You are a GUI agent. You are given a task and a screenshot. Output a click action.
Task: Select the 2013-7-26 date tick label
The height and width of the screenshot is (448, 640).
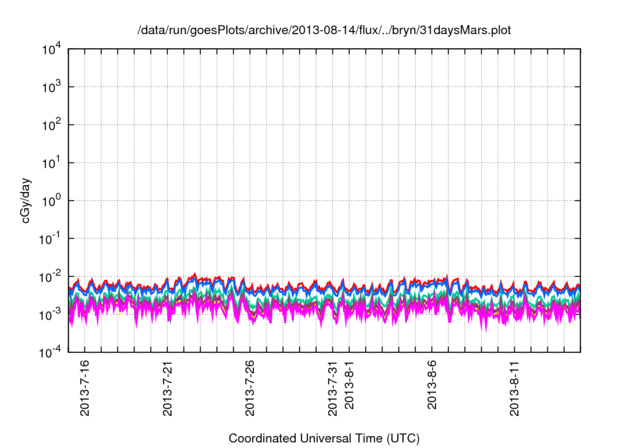(x=250, y=389)
